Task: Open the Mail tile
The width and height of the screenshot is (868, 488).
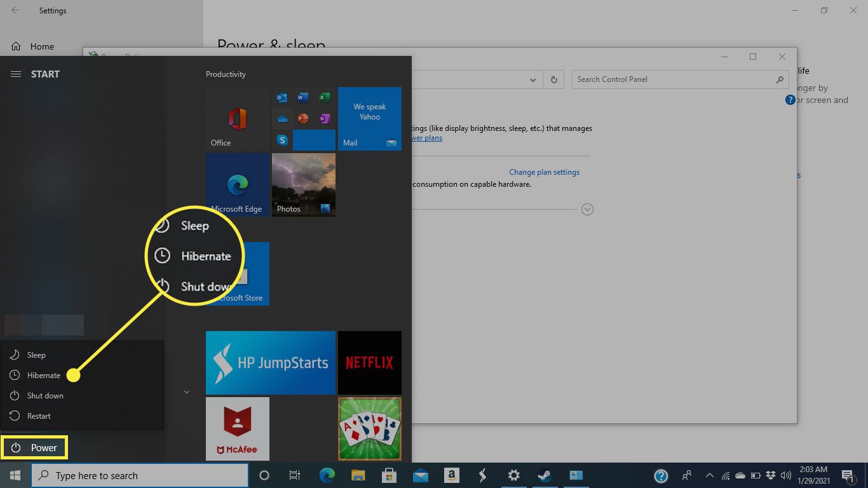Action: [x=370, y=119]
